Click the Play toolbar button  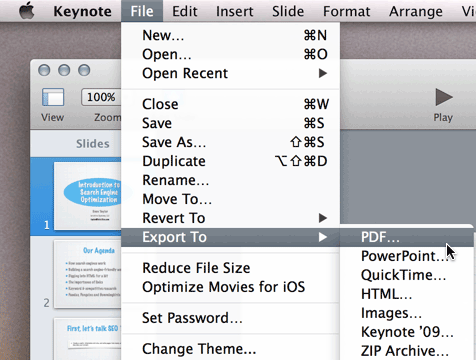click(443, 97)
